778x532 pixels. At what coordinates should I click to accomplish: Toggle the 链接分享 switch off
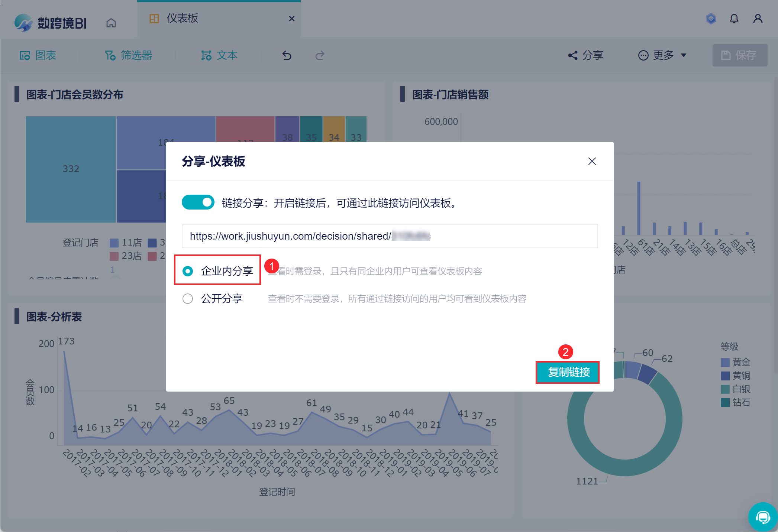198,202
